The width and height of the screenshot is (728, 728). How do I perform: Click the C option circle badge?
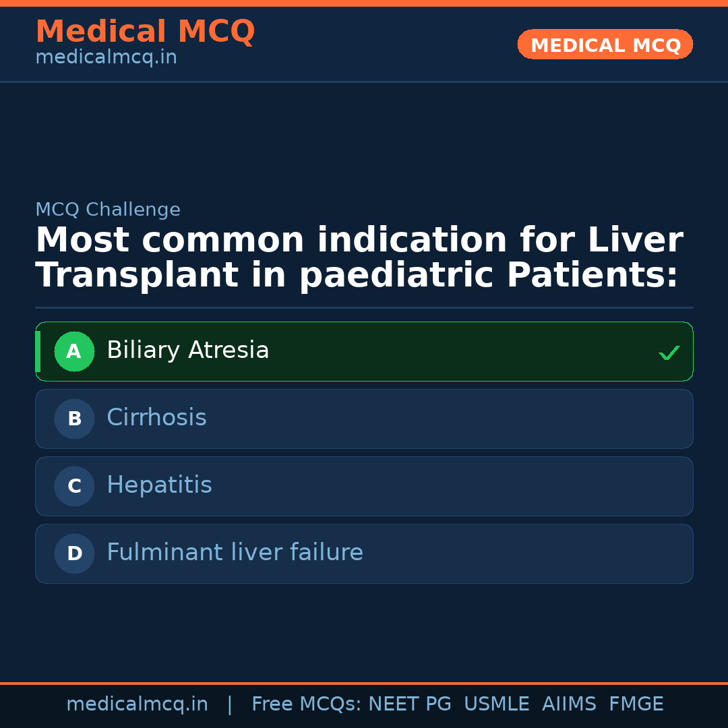coord(74,486)
